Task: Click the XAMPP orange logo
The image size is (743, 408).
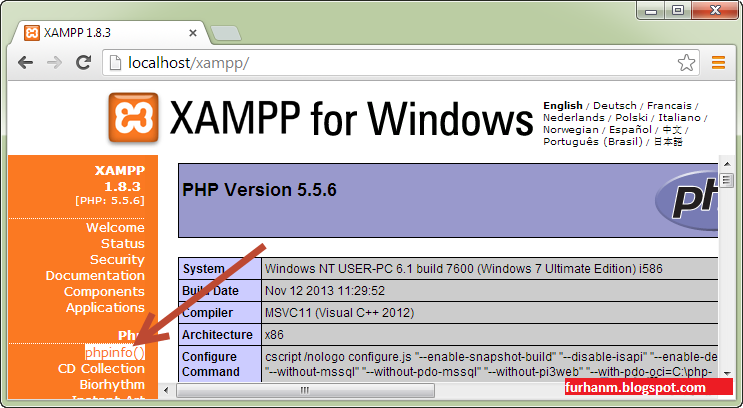Action: (133, 117)
